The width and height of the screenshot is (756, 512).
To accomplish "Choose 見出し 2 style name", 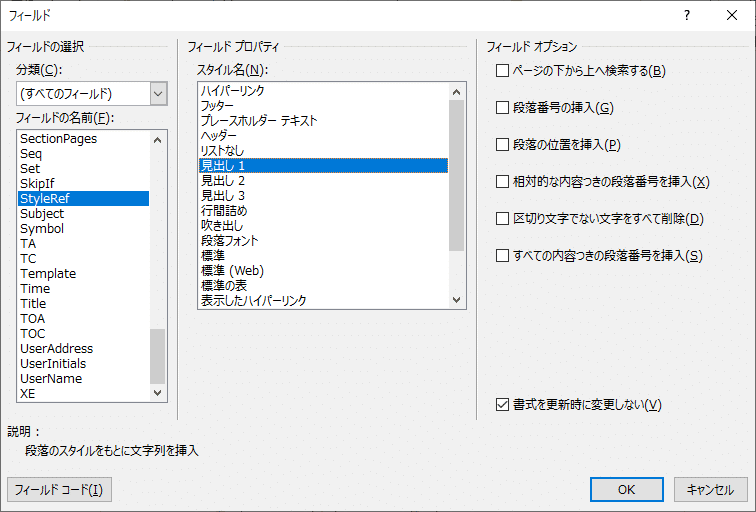I will [223, 181].
